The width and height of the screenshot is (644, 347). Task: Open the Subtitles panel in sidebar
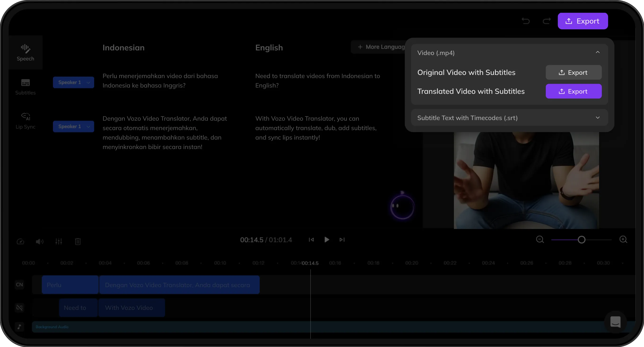[x=26, y=87]
